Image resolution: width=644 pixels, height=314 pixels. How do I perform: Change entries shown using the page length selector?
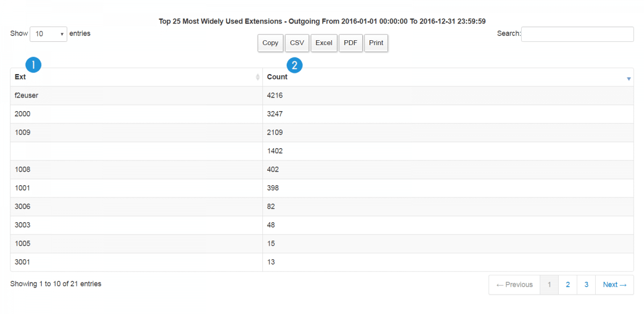coord(48,34)
